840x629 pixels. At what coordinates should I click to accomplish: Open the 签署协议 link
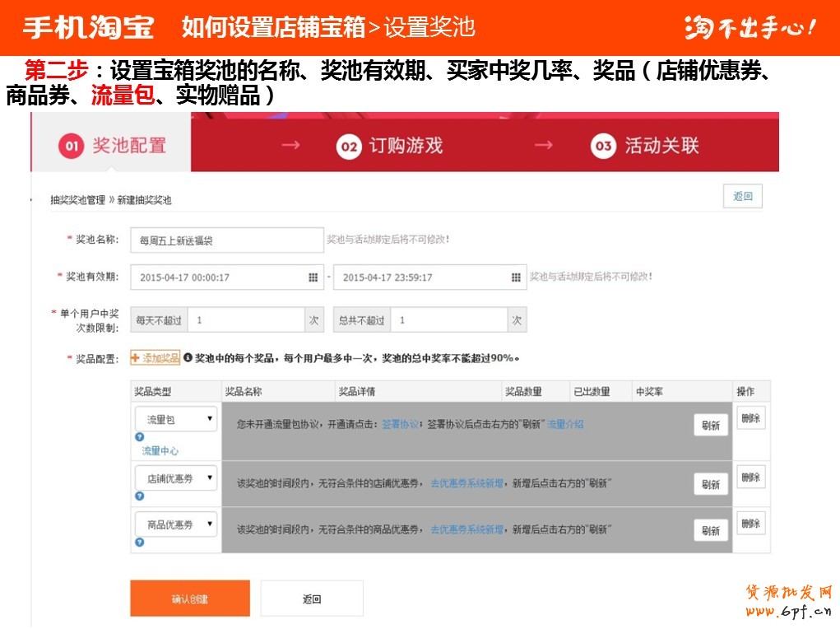point(400,424)
